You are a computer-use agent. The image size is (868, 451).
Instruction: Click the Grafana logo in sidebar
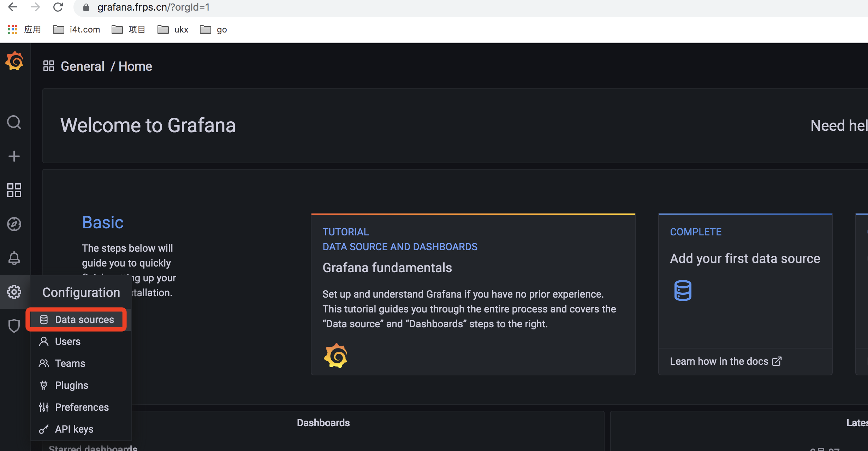point(14,61)
